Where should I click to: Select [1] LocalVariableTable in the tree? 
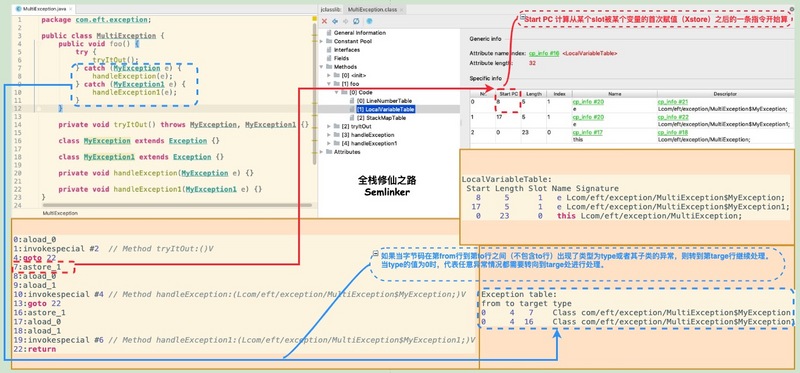[x=386, y=109]
